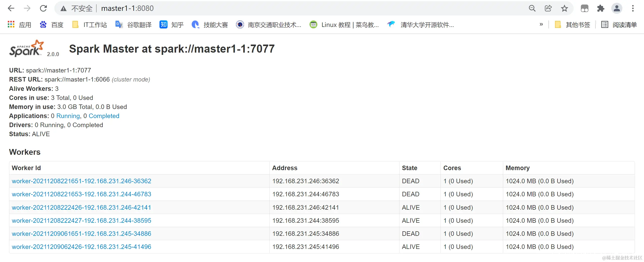This screenshot has width=644, height=262.
Task: Open the 应用 apps grid bookmark
Action: [19, 25]
